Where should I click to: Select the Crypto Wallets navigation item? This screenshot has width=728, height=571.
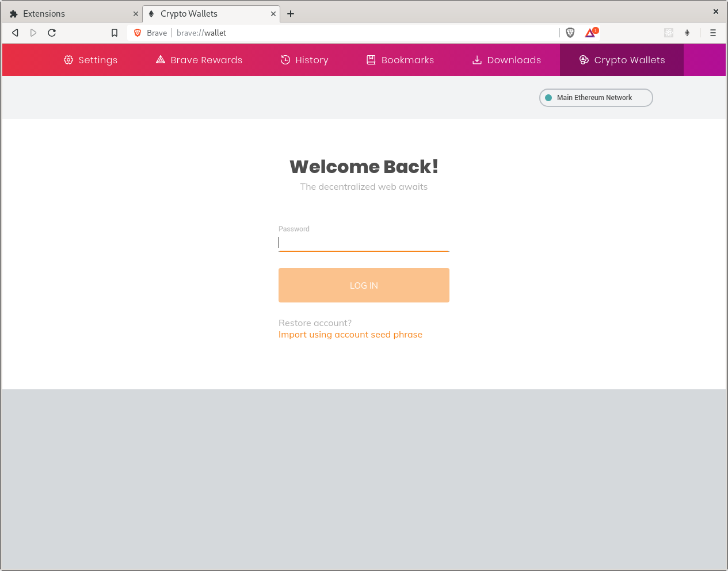622,60
